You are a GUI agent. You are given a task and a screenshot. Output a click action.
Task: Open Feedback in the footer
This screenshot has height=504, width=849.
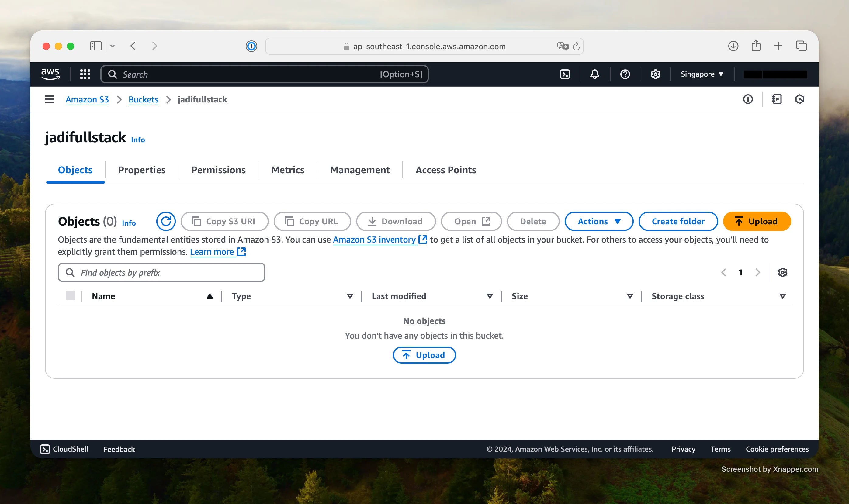coord(119,449)
